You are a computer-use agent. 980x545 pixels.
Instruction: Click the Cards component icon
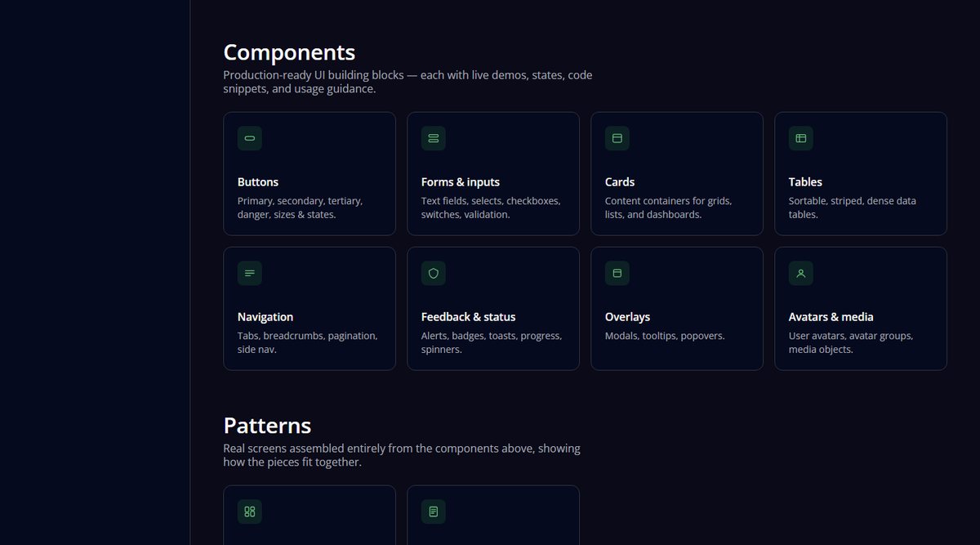pos(617,138)
